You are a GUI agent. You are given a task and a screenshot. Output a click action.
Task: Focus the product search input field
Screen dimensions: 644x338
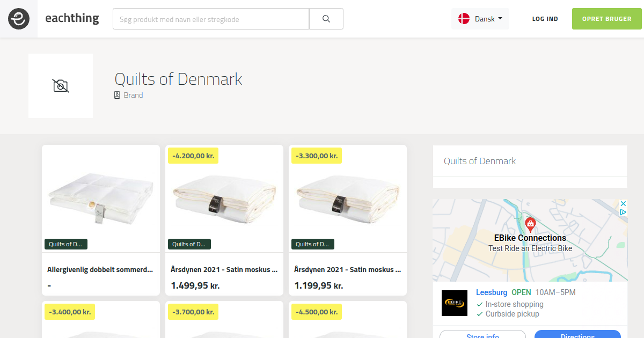coord(211,19)
